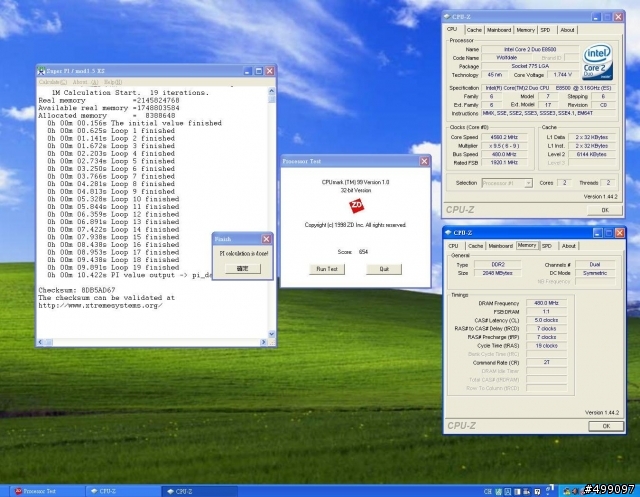Click the Code Name Wolfdale value
This screenshot has width=640, height=497.
pyautogui.click(x=507, y=58)
